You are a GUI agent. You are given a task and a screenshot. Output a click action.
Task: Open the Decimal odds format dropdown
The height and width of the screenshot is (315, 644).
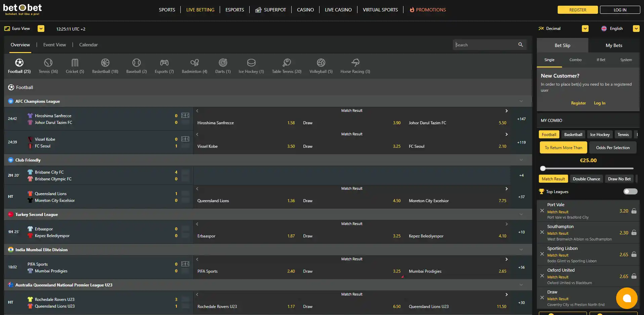point(585,29)
